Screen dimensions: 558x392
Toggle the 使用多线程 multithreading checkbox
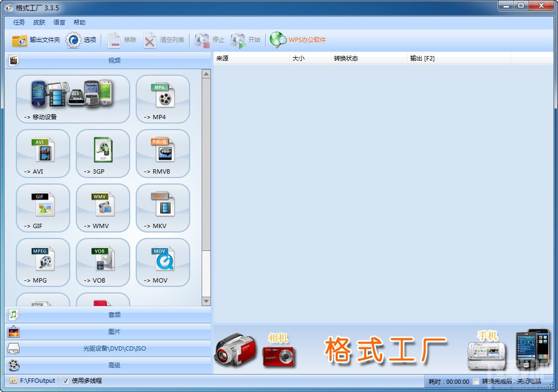pyautogui.click(x=65, y=381)
